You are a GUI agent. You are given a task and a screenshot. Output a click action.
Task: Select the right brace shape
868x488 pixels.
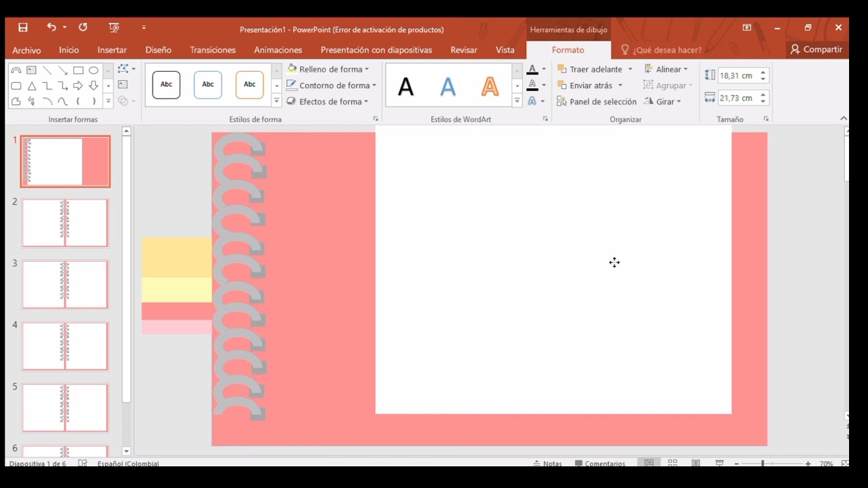tap(94, 102)
